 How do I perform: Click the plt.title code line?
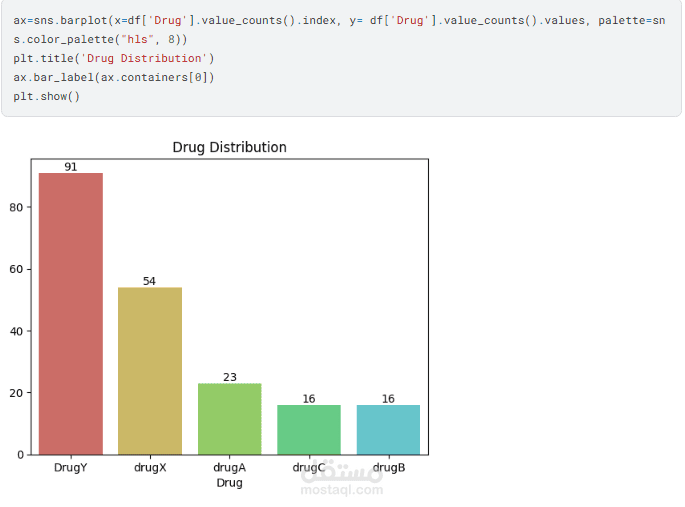[114, 58]
